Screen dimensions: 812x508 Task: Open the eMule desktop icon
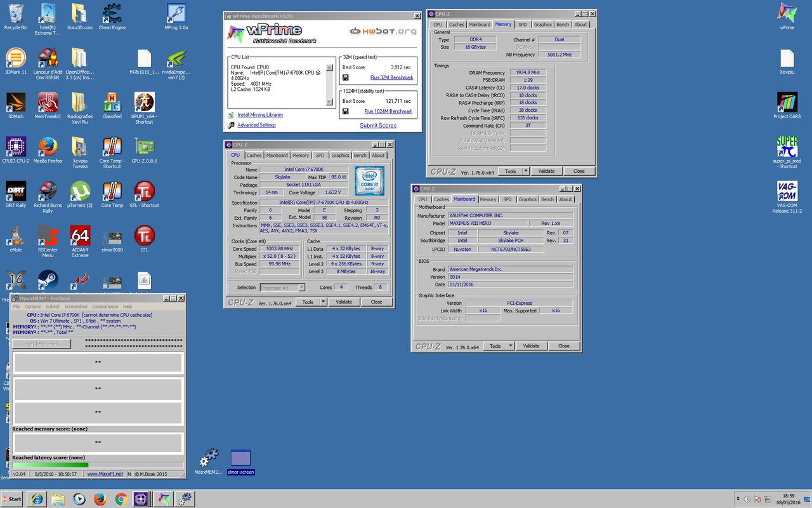coord(16,239)
